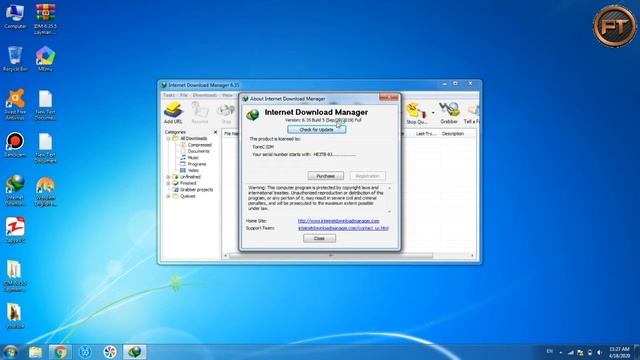640x360 pixels.
Task: Open the Avast Free Antivirus desktop icon
Action: point(15,104)
